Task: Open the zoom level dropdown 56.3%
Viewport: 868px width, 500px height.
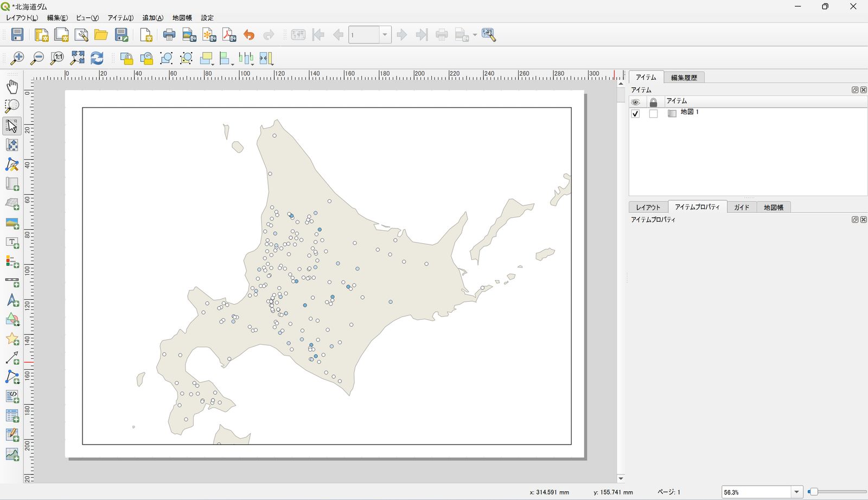Action: [x=796, y=492]
